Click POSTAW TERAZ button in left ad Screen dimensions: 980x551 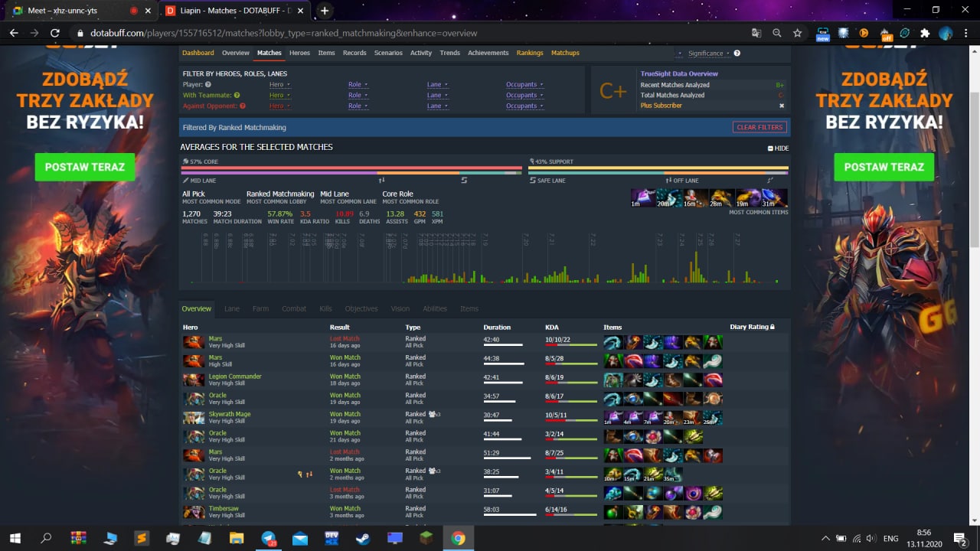tap(85, 167)
